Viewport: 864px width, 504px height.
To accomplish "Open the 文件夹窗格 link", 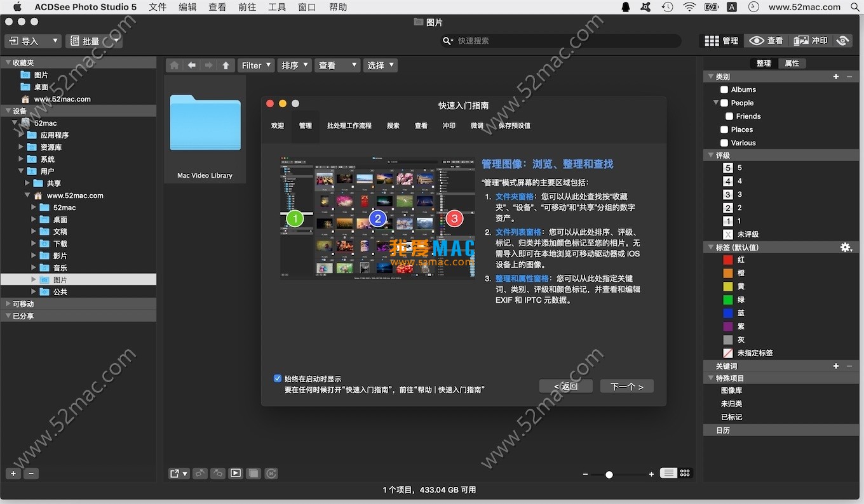I will [515, 197].
